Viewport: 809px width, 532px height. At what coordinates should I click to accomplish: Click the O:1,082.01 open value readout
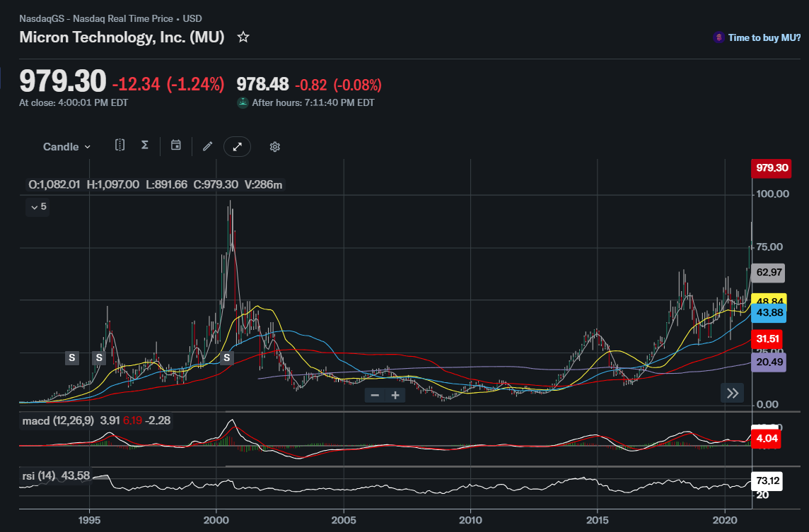(54, 184)
